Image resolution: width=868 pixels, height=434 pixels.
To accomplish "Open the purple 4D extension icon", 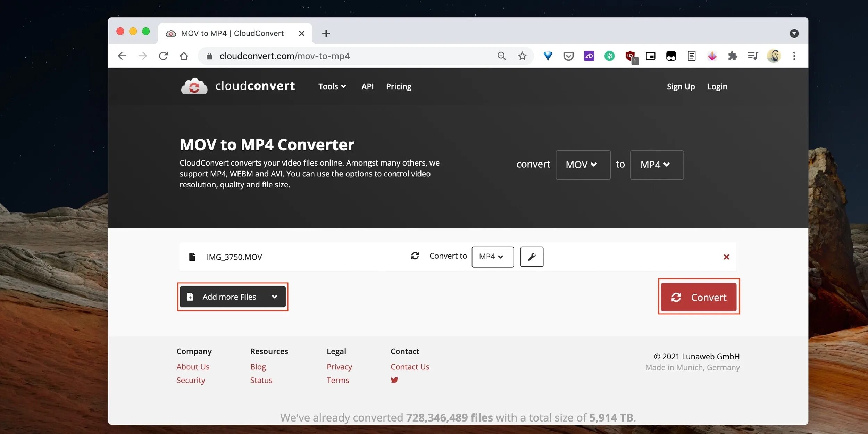I will (x=589, y=56).
